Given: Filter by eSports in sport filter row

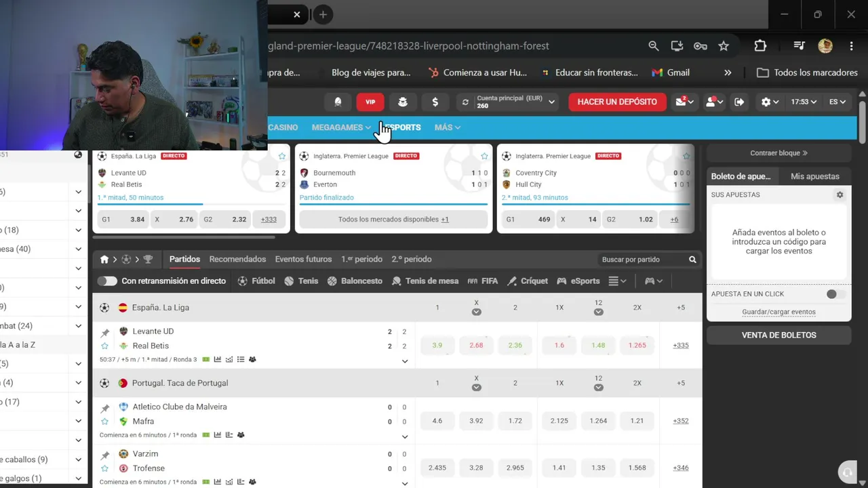Looking at the screenshot, I should pyautogui.click(x=578, y=281).
